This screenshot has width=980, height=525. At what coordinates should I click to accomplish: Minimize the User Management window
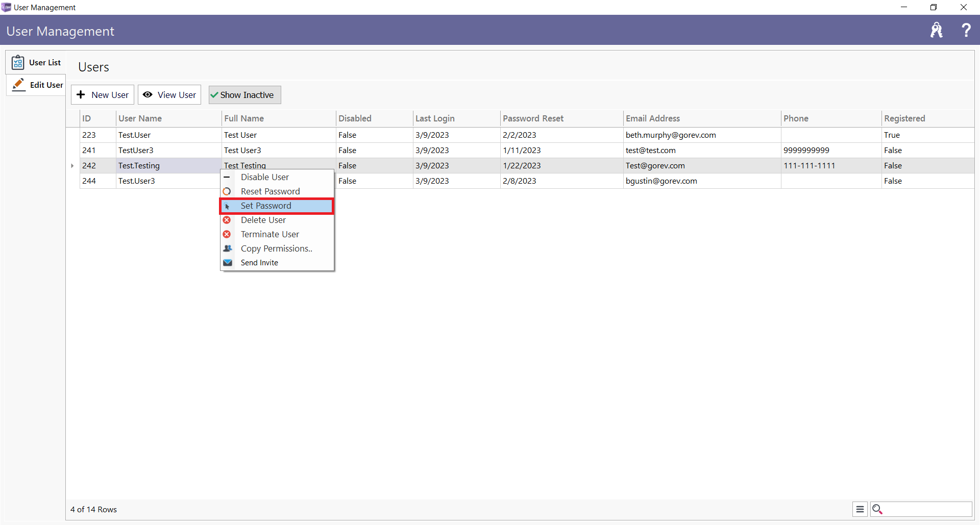[904, 7]
